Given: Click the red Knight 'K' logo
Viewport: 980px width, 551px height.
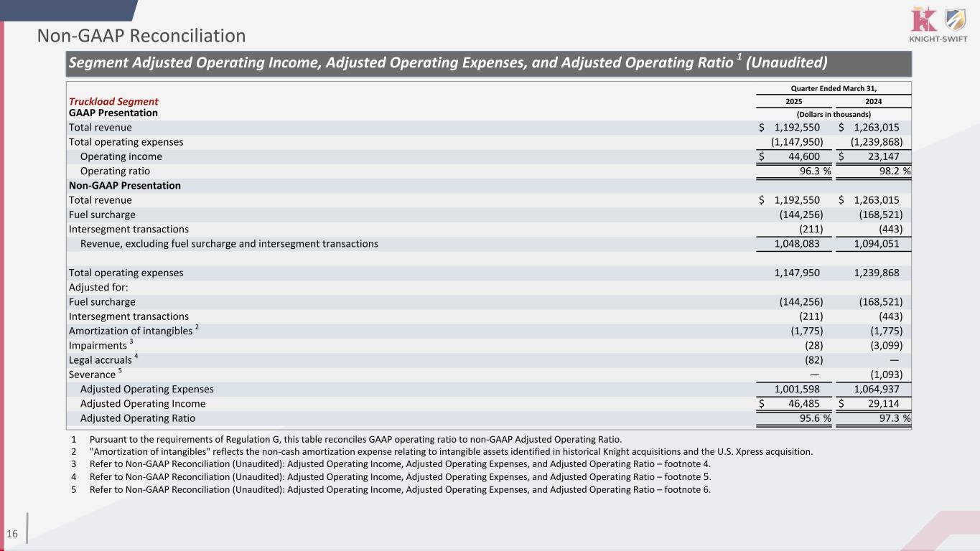Looking at the screenshot, I should coord(923,19).
